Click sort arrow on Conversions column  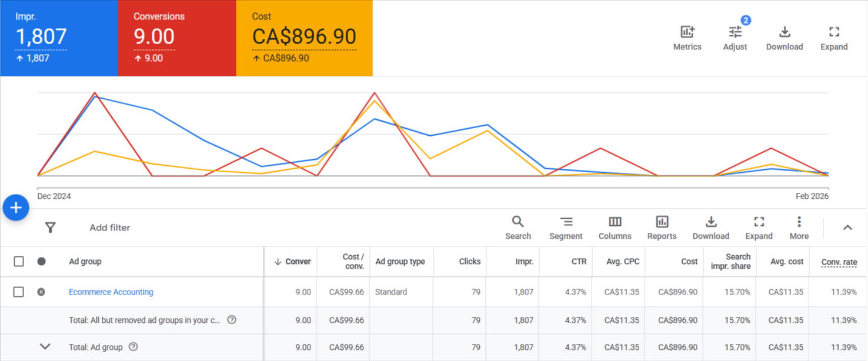point(278,262)
